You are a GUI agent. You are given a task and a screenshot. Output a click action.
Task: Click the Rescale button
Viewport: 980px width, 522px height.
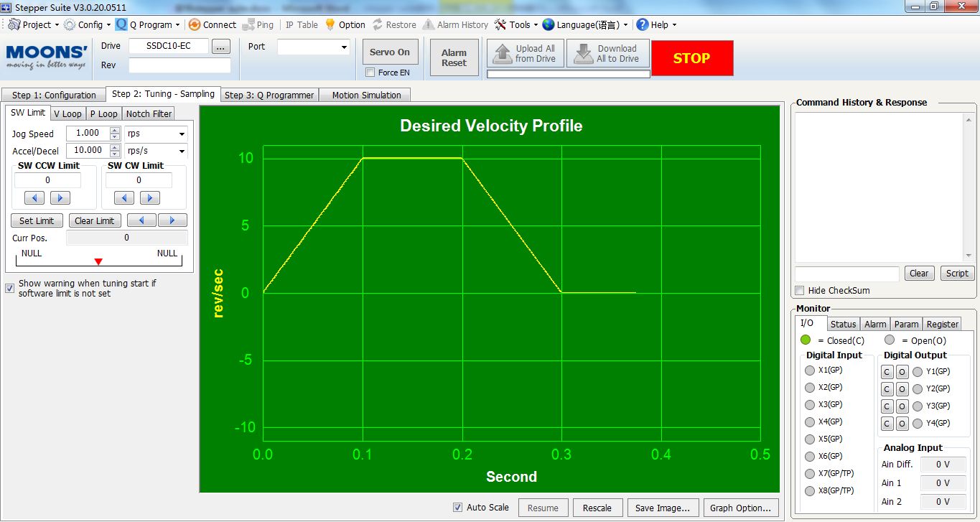(x=597, y=508)
